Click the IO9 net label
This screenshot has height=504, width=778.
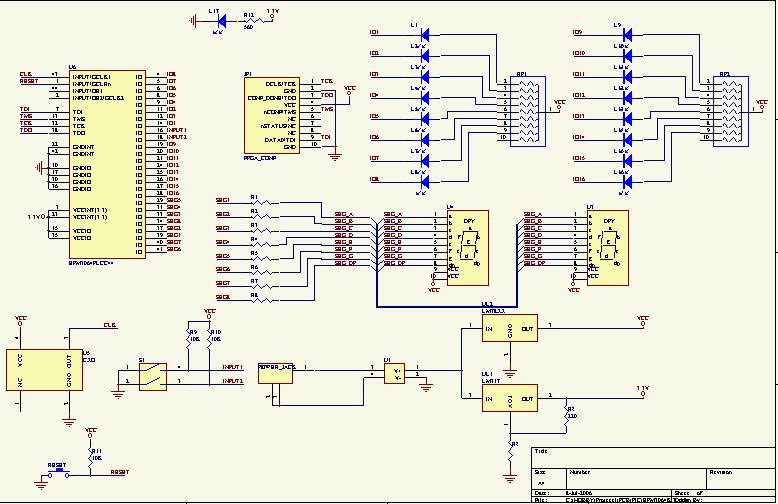click(577, 32)
